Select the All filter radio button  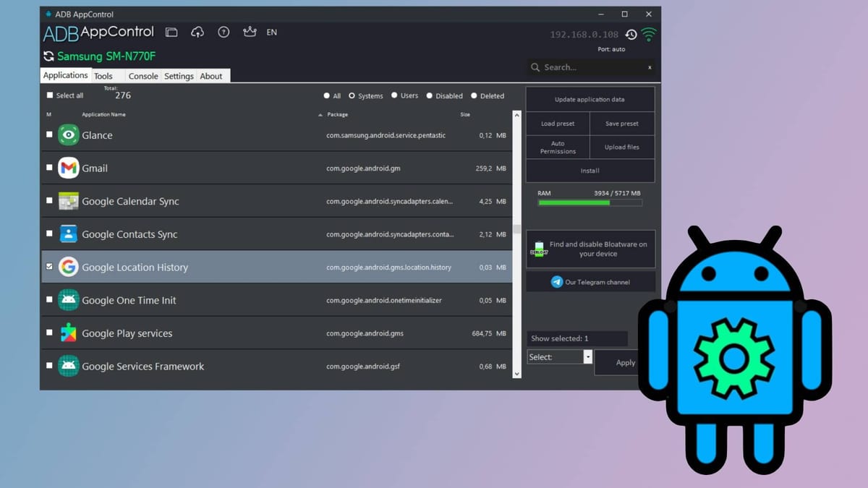click(327, 95)
